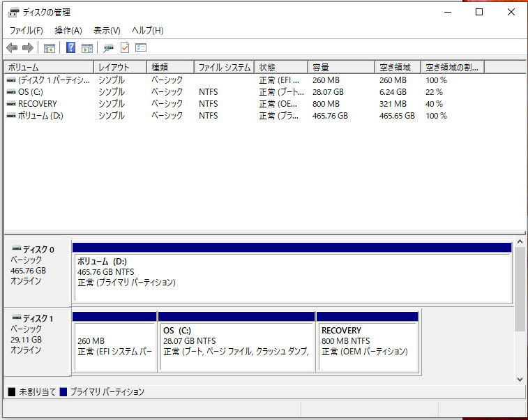The image size is (528, 420).
Task: Select the OS (C:) volume name
Action: 30,92
